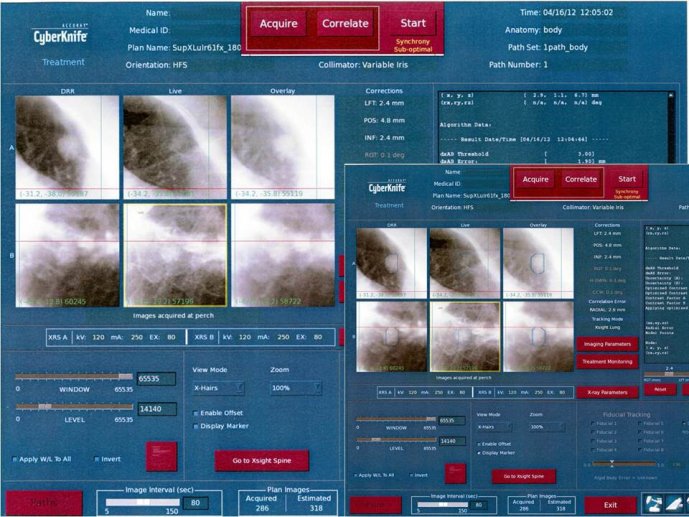Click the robot arm icon in inset window
The width and height of the screenshot is (689, 517).
[653, 503]
